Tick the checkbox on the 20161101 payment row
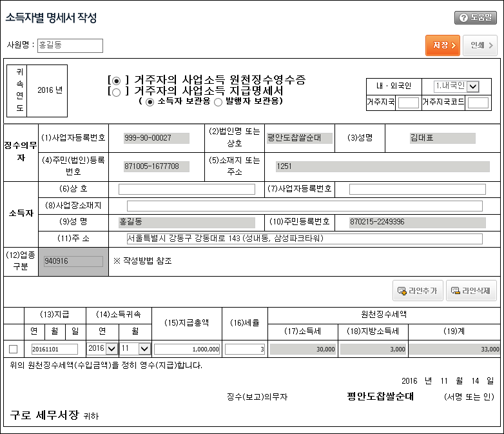This screenshot has height=434, width=504. [13, 349]
